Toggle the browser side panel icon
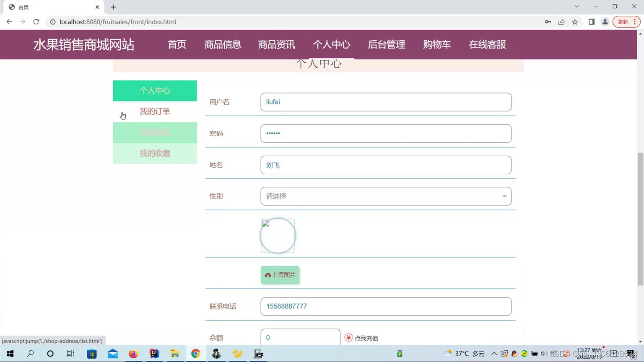644x362 pixels. point(592,22)
